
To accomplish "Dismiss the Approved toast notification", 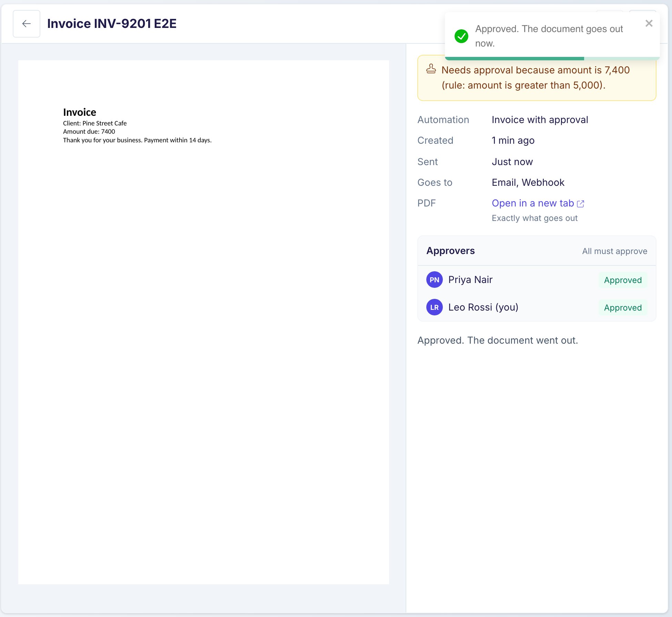I will point(649,23).
